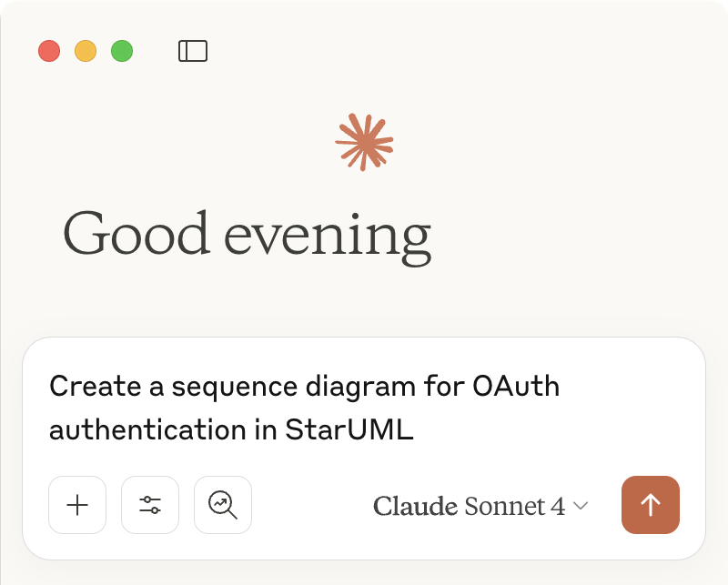Expand the chevron beside Sonnet 4
Viewport: 728px width, 585px height.
point(580,506)
